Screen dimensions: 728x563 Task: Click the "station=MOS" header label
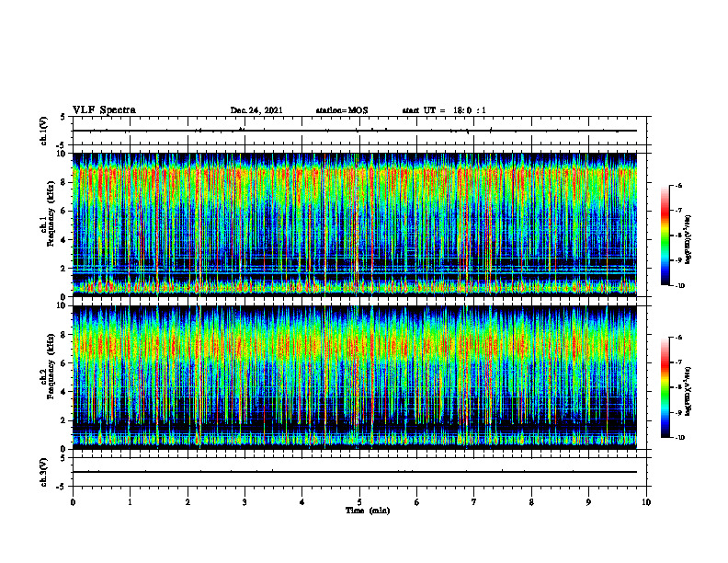point(342,110)
